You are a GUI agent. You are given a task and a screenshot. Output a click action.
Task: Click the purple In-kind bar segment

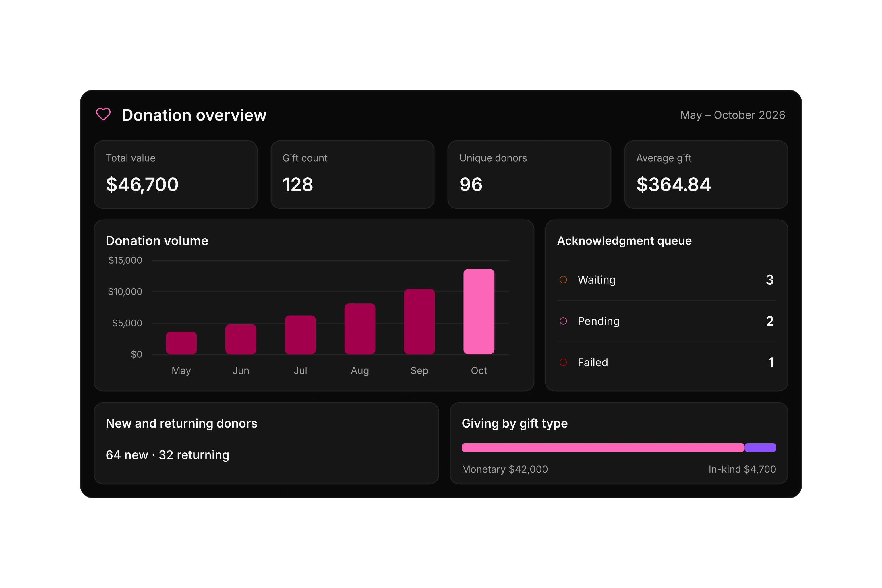pyautogui.click(x=761, y=447)
